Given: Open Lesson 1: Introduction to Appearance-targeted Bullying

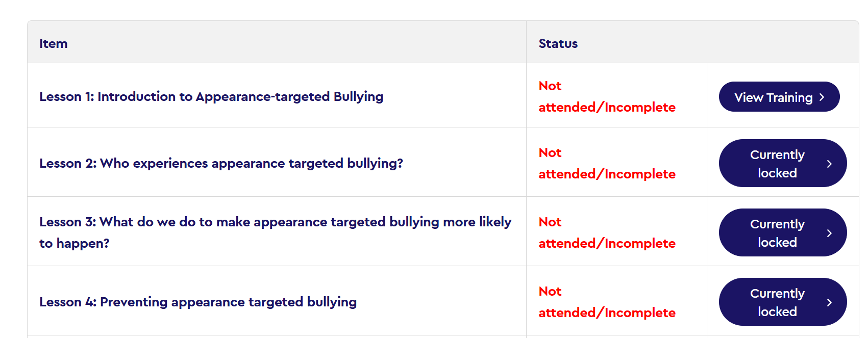Looking at the screenshot, I should coord(211,96).
